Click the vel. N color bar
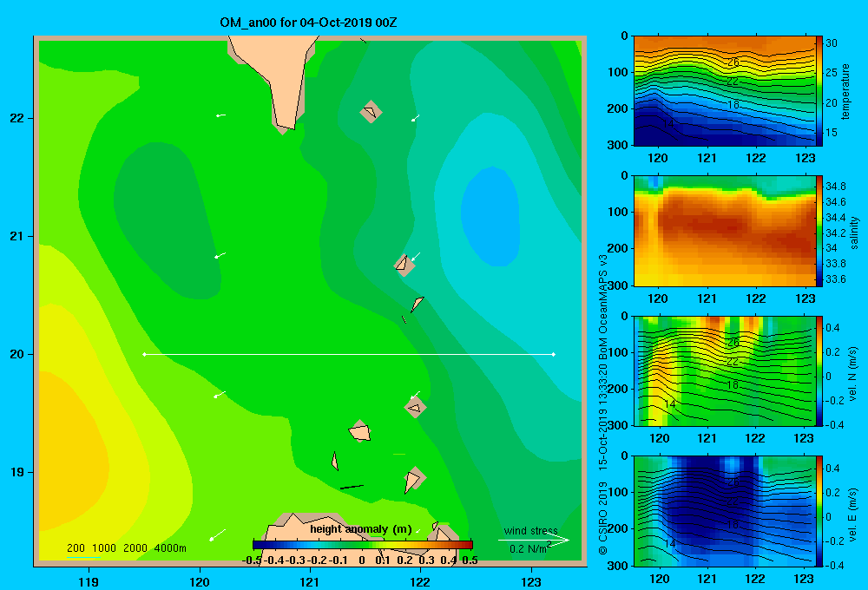This screenshot has width=868, height=590. coord(819,371)
